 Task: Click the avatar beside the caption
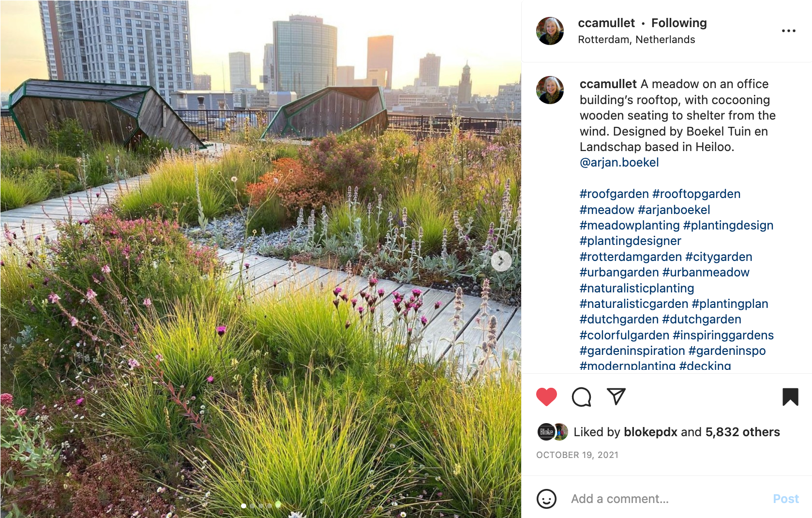pos(550,90)
